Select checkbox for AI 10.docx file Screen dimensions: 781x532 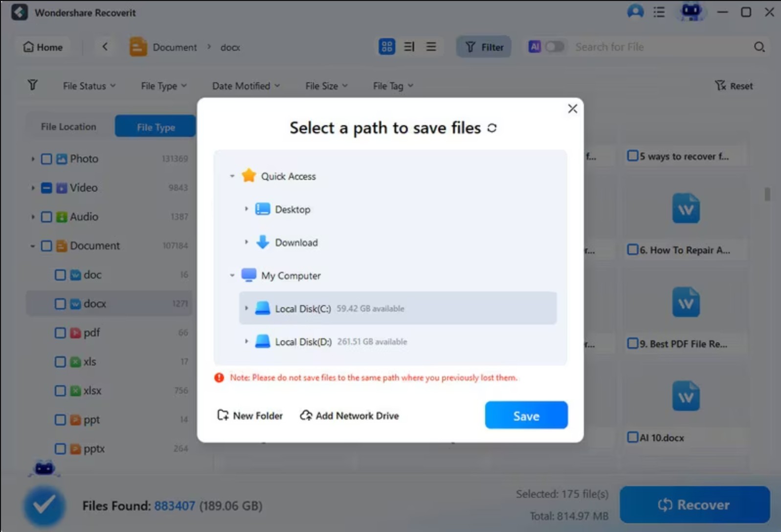coord(632,437)
